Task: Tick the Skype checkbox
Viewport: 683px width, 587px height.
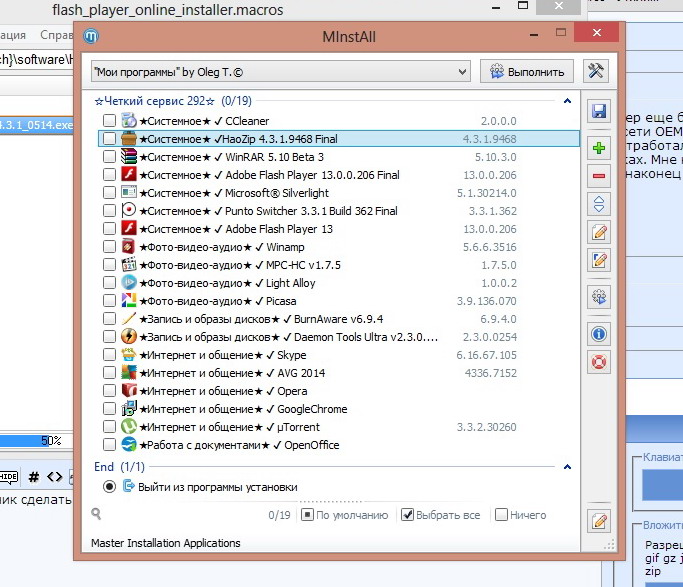Action: pos(109,355)
